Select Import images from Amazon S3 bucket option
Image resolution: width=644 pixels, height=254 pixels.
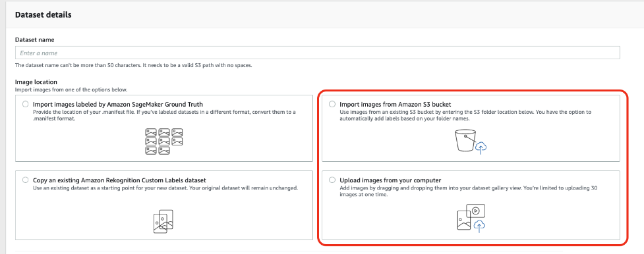pos(332,104)
